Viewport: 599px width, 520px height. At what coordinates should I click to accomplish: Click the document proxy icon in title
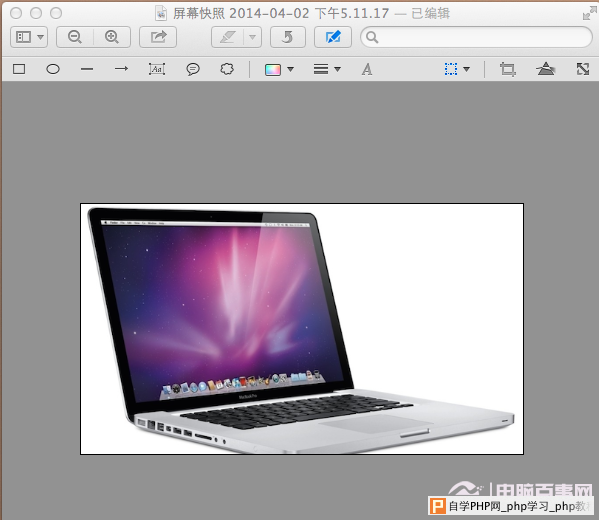161,13
